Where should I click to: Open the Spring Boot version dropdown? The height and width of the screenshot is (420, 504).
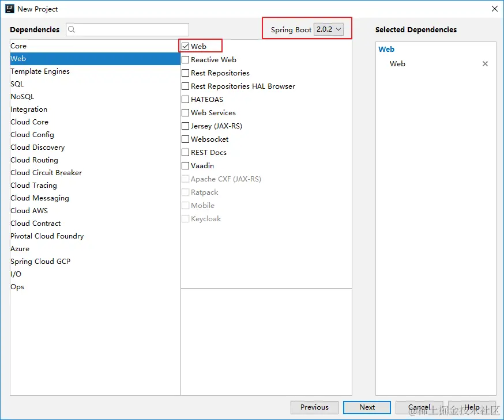(x=329, y=29)
